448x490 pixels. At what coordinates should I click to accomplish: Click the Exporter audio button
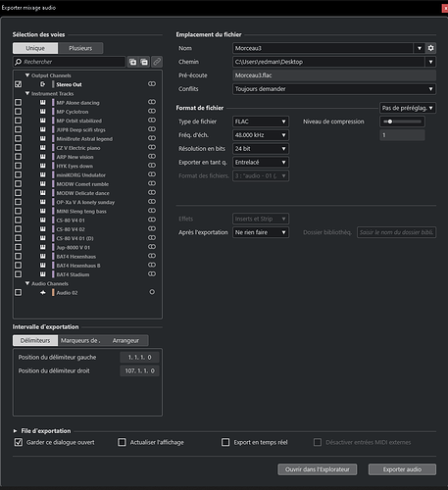tap(402, 469)
